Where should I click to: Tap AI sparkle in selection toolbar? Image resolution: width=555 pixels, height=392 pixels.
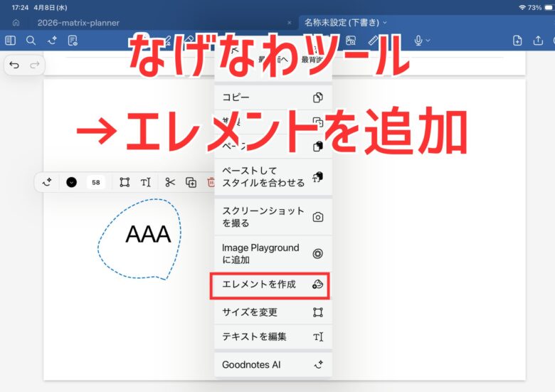[x=47, y=183]
